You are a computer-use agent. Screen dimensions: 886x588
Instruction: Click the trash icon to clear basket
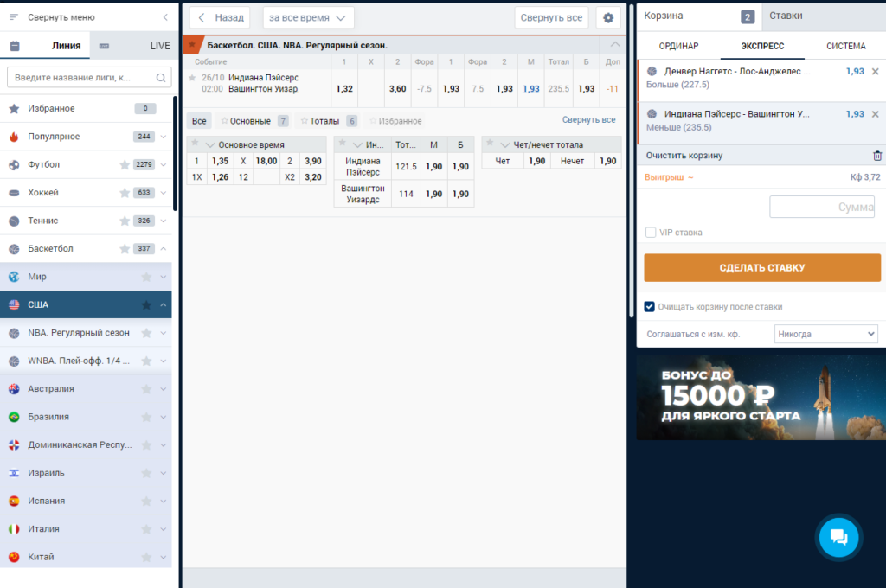[877, 156]
